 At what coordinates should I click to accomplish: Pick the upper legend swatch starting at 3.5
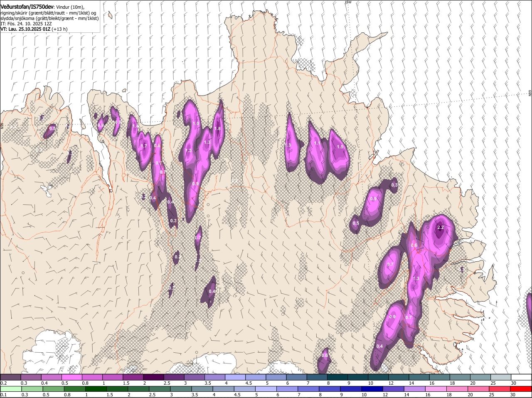click(x=215, y=377)
